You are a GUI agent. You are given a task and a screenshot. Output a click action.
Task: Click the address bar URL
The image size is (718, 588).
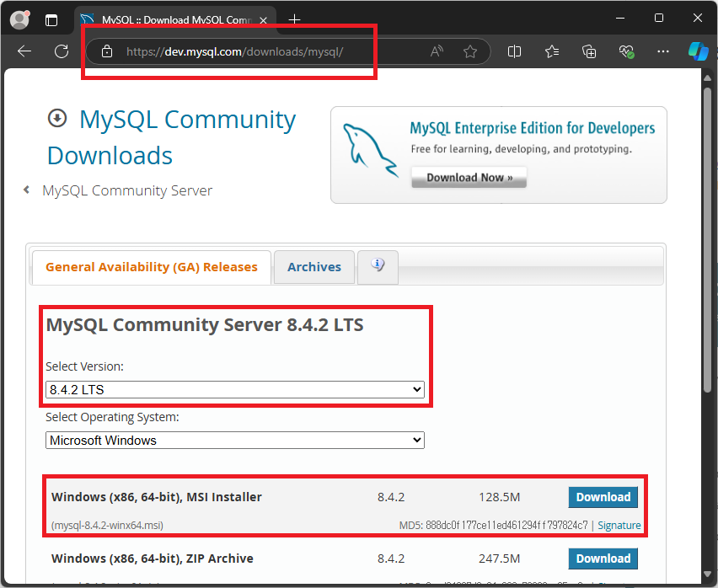tap(234, 51)
